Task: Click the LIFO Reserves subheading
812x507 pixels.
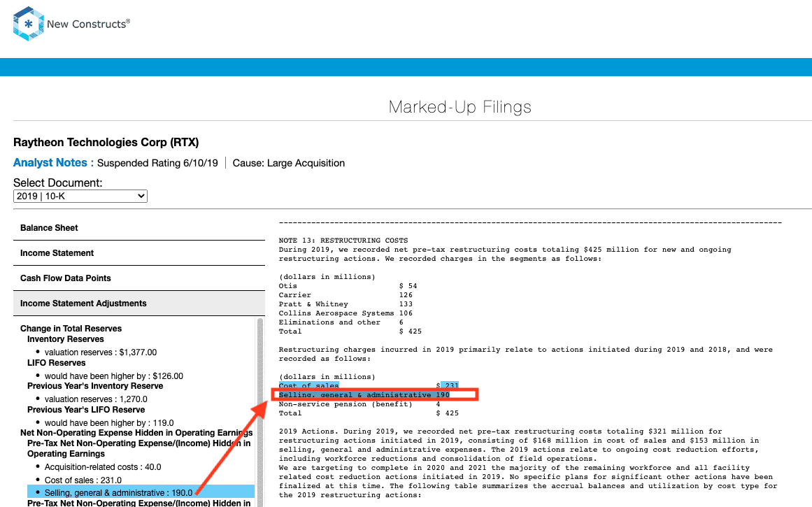Action: (57, 363)
